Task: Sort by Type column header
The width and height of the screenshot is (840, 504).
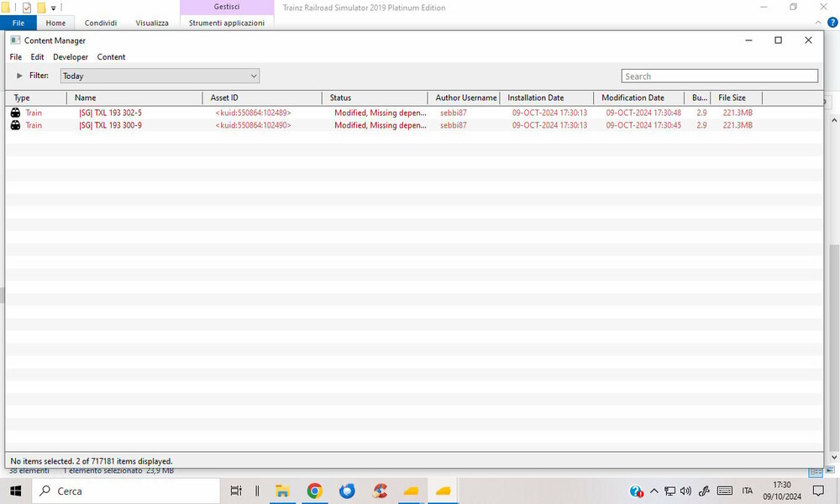Action: click(x=36, y=97)
